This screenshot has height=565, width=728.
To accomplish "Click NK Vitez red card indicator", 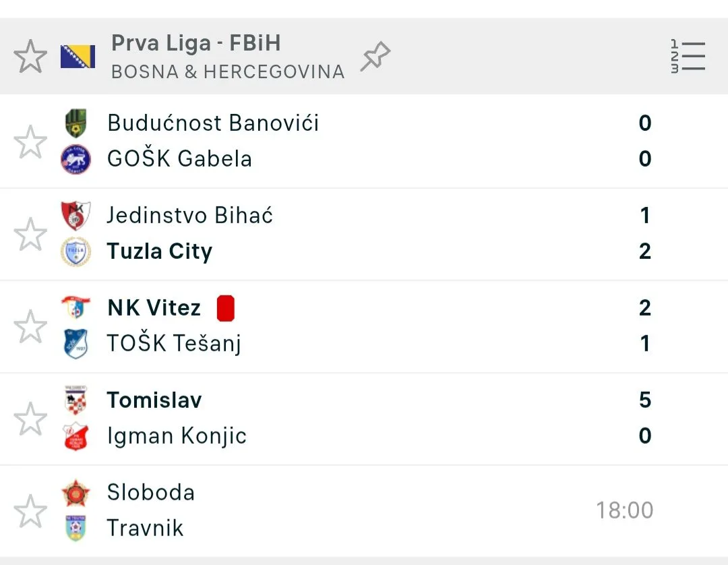I will tap(226, 309).
